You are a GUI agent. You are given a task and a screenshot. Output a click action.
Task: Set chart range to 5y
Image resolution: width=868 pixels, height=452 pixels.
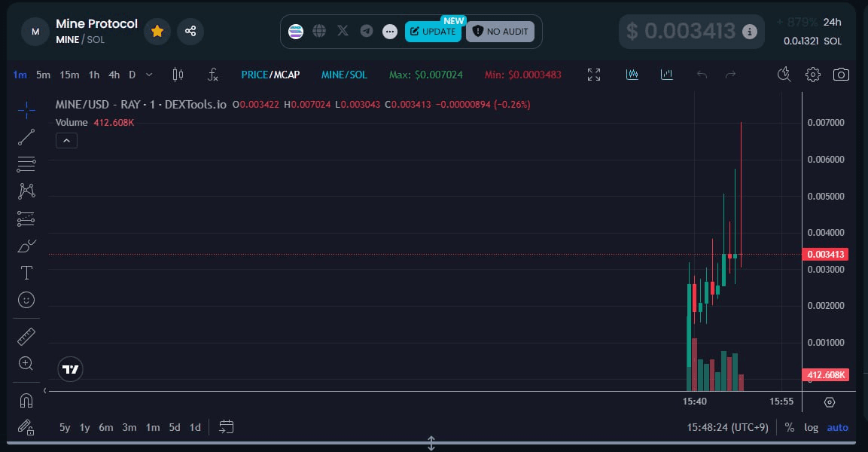pyautogui.click(x=65, y=428)
